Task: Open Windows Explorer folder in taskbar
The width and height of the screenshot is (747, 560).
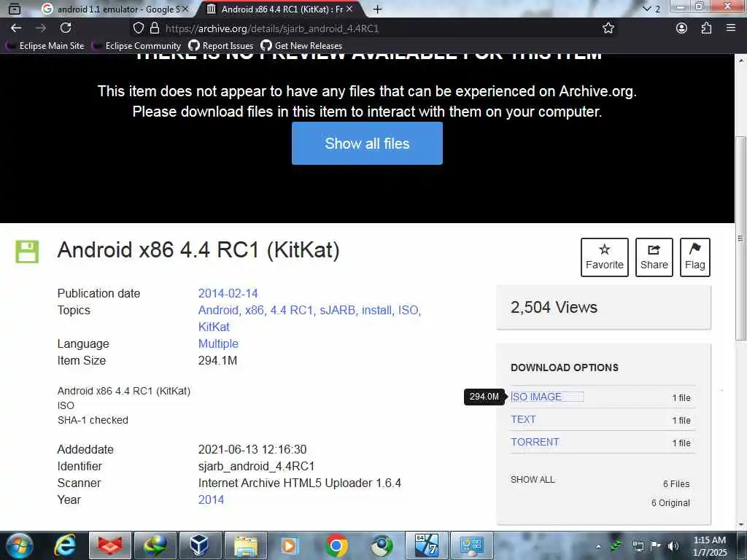Action: [x=245, y=545]
